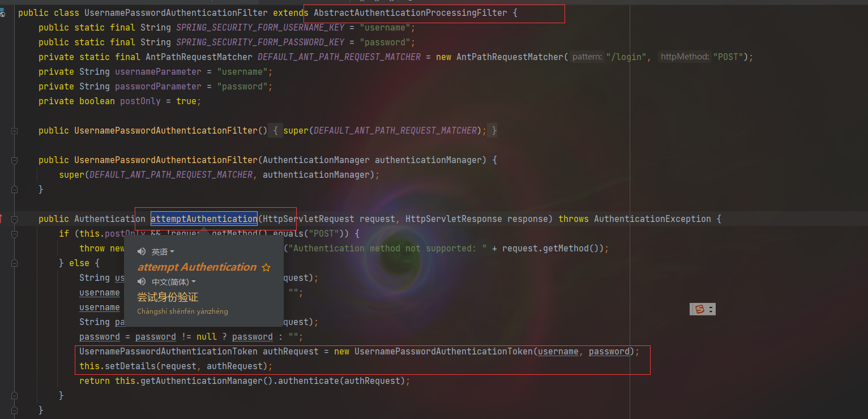Click the orange 'attempt Authentication' source text

(x=197, y=267)
